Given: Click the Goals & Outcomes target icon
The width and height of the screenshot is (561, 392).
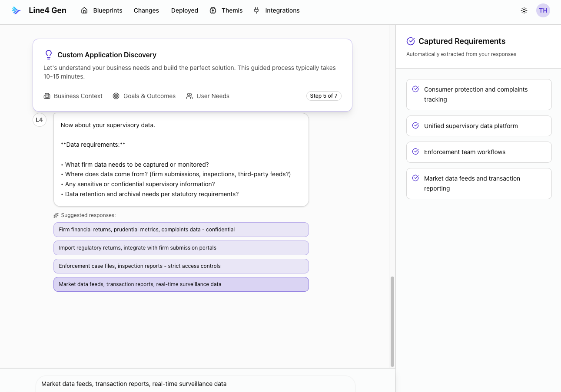Looking at the screenshot, I should point(116,96).
